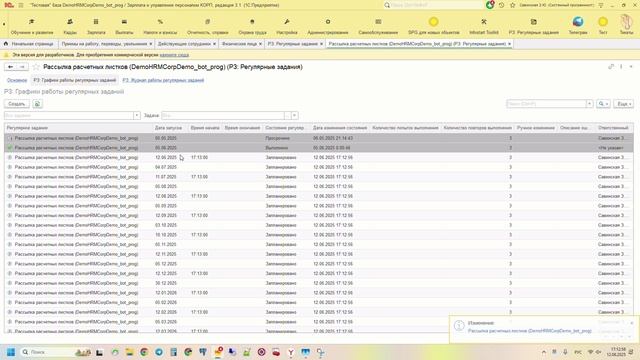Select the row with launch date 12.01.2026

(318, 293)
